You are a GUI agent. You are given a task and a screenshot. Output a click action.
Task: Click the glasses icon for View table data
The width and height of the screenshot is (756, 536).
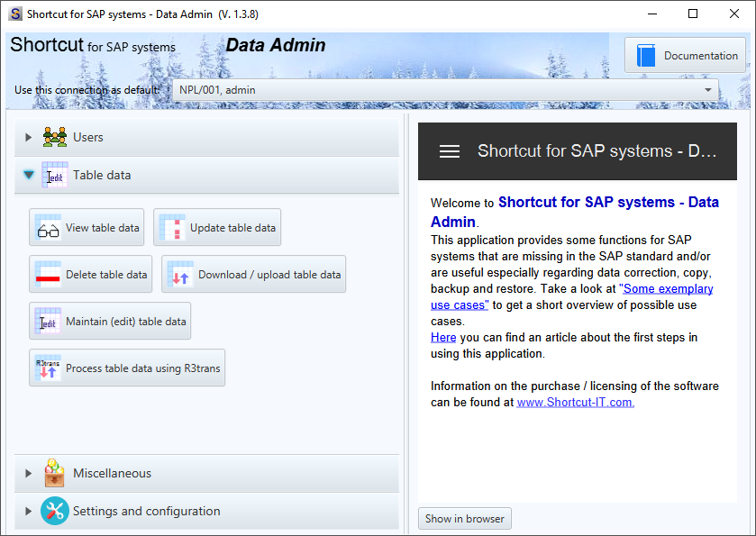49,228
